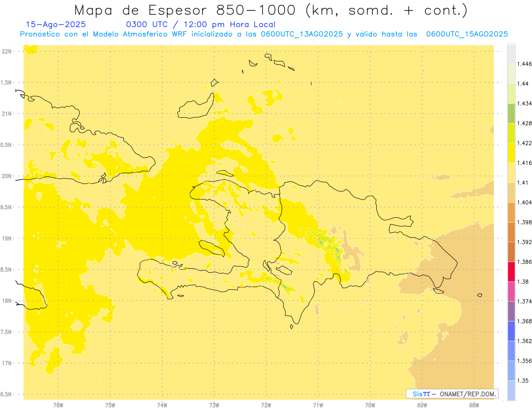Image resolution: width=532 pixels, height=411 pixels.
Task: Select the colorbar value '1.428'
Action: pyautogui.click(x=525, y=123)
